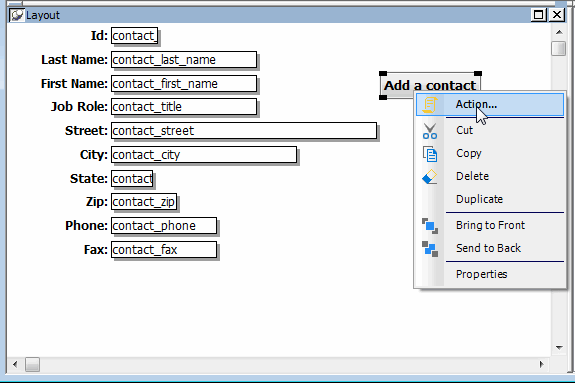The width and height of the screenshot is (575, 383).
Task: Click the horizontal scrollbar right arrow
Action: (542, 364)
